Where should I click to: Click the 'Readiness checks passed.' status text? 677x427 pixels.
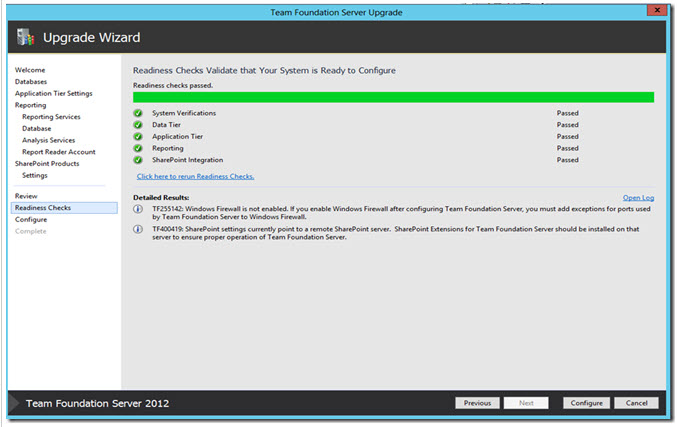click(173, 85)
